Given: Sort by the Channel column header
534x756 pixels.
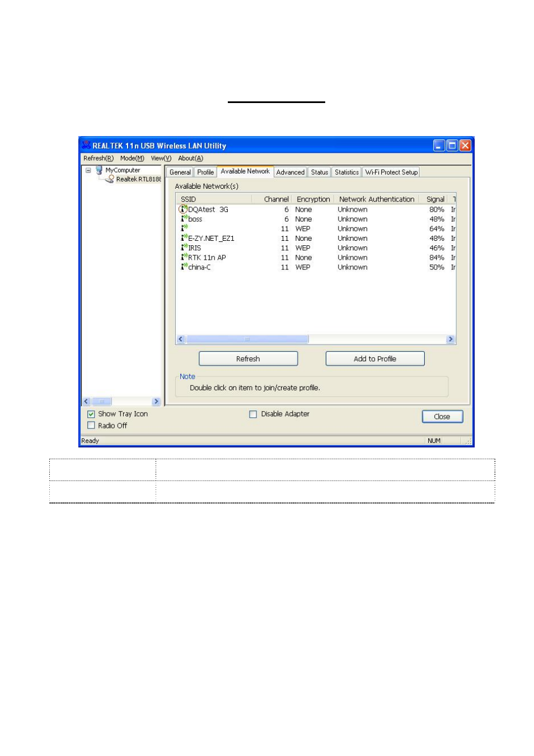Looking at the screenshot, I should coord(271,199).
